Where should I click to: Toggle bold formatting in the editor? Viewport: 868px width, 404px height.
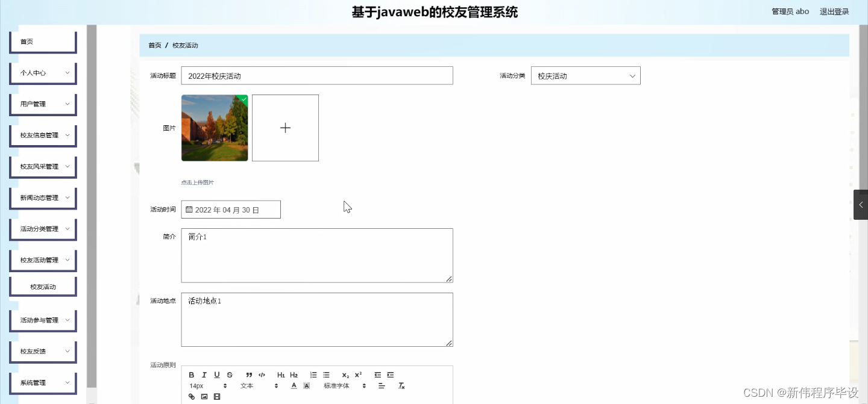click(x=192, y=374)
